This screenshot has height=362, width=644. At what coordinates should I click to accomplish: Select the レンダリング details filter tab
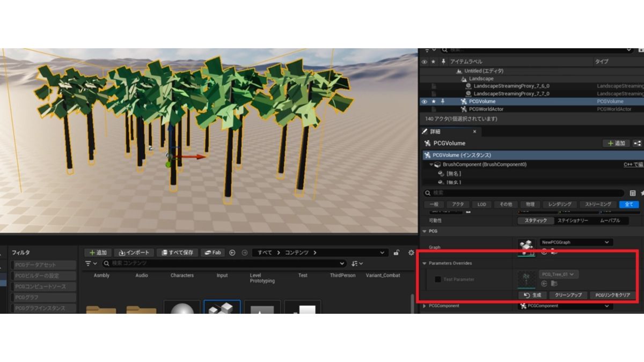point(560,204)
